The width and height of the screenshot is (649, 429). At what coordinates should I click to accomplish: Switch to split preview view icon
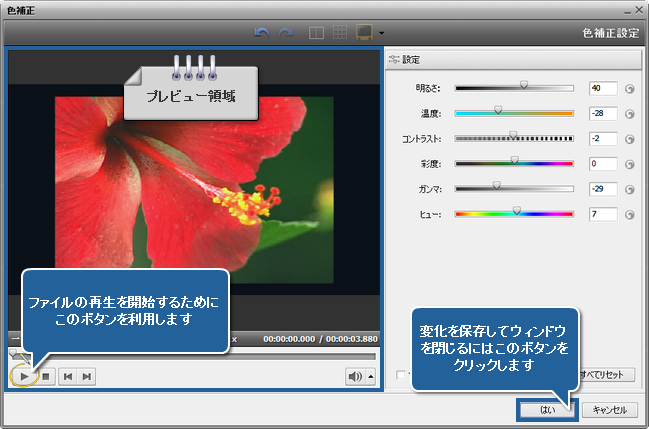[x=316, y=32]
